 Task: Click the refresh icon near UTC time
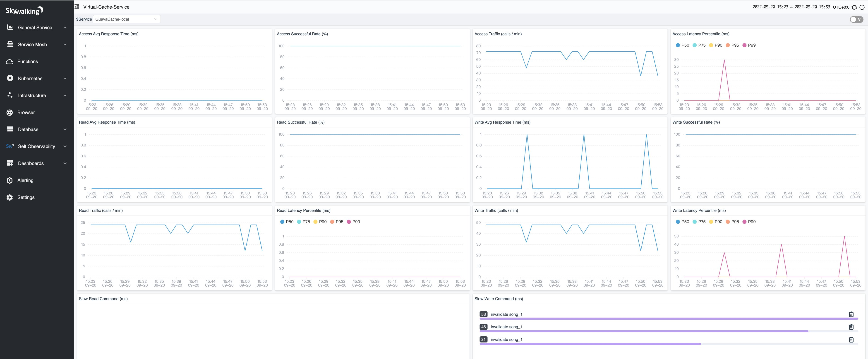click(854, 7)
